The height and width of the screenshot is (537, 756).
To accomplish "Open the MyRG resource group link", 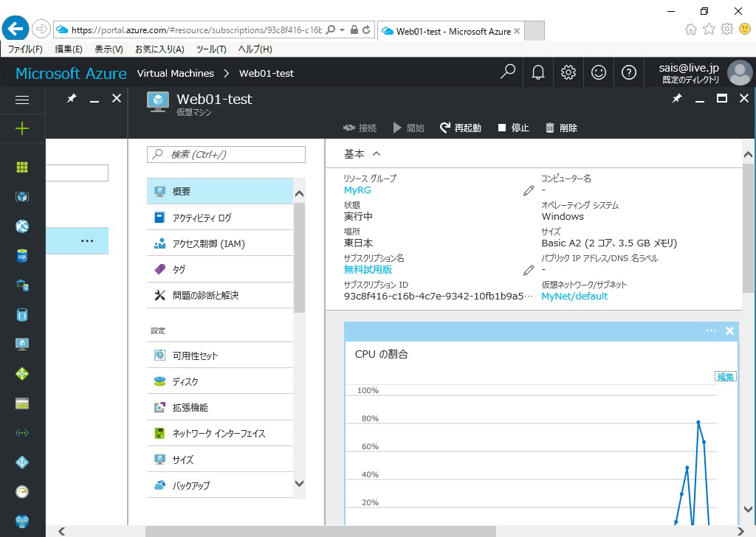I will click(x=357, y=190).
